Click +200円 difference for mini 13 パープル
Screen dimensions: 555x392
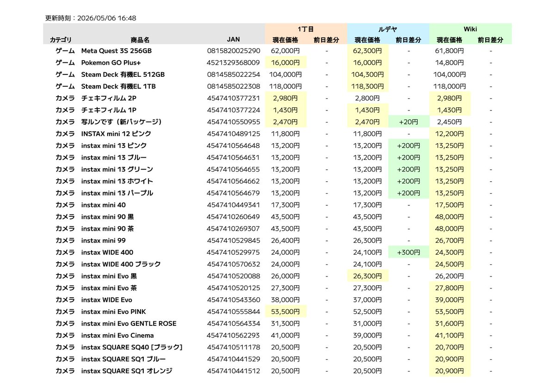pyautogui.click(x=409, y=193)
